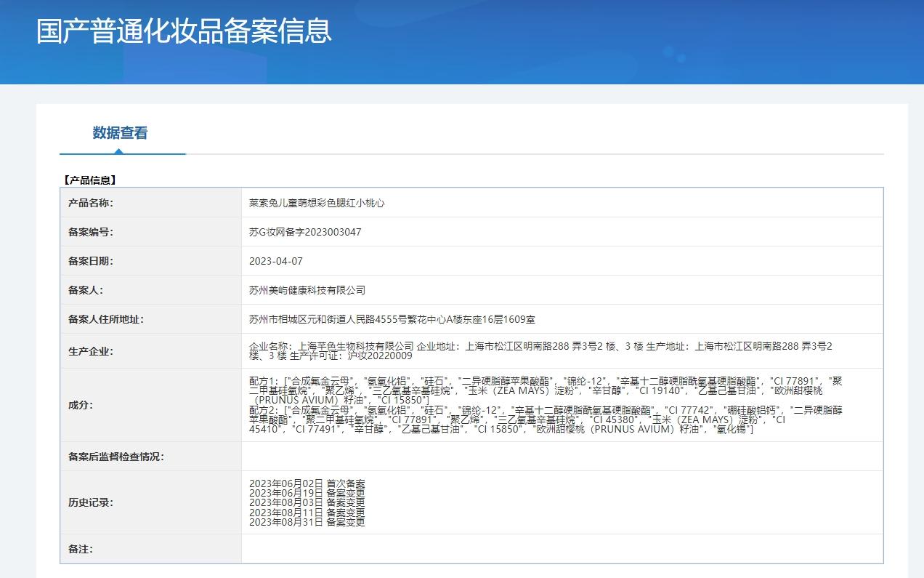
Task: Select the product name 莱索兔儿童萌想彩色腮红小桃心
Action: [317, 204]
